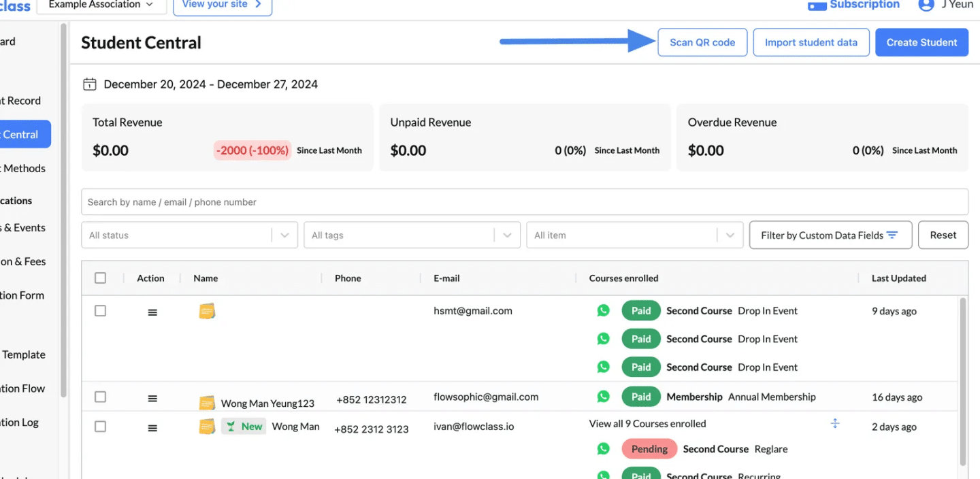Open the calendar date range icon
980x479 pixels.
click(89, 84)
